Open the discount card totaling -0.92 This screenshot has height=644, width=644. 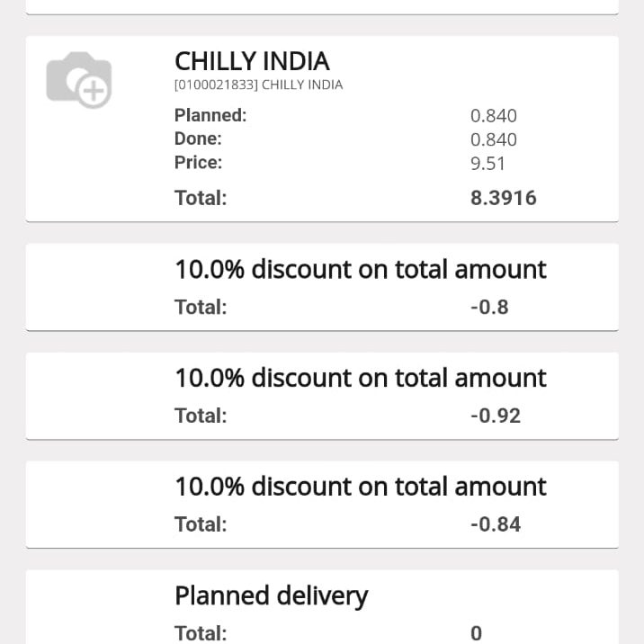[x=360, y=378]
